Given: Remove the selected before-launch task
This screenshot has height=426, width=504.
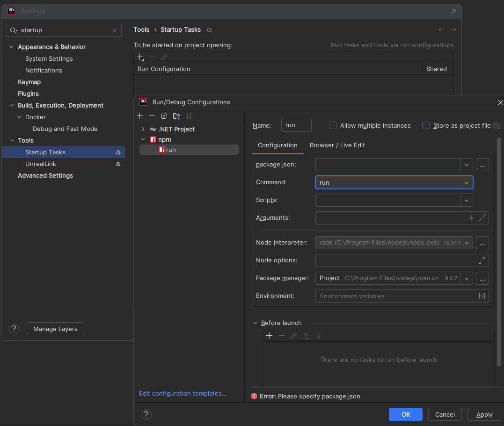Looking at the screenshot, I should (281, 335).
